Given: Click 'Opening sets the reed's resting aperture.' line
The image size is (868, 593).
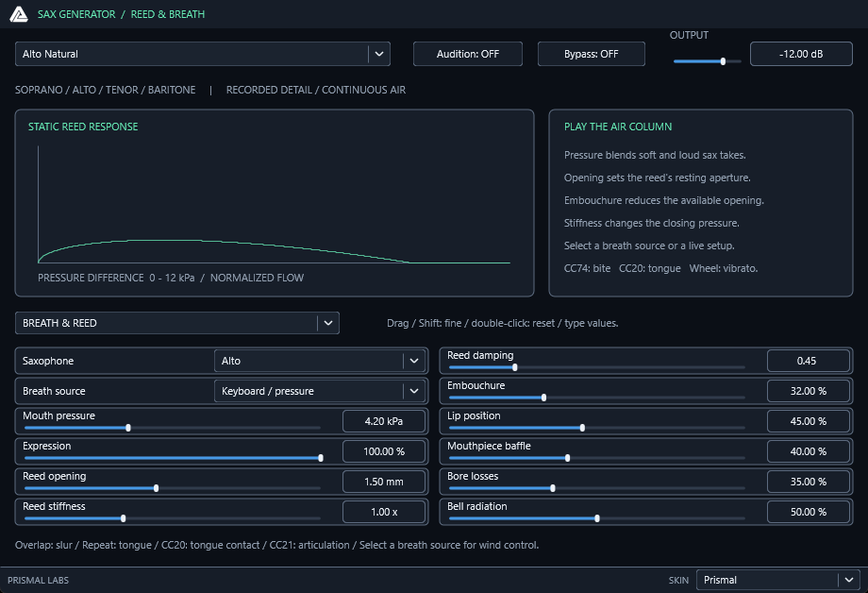Looking at the screenshot, I should (657, 178).
